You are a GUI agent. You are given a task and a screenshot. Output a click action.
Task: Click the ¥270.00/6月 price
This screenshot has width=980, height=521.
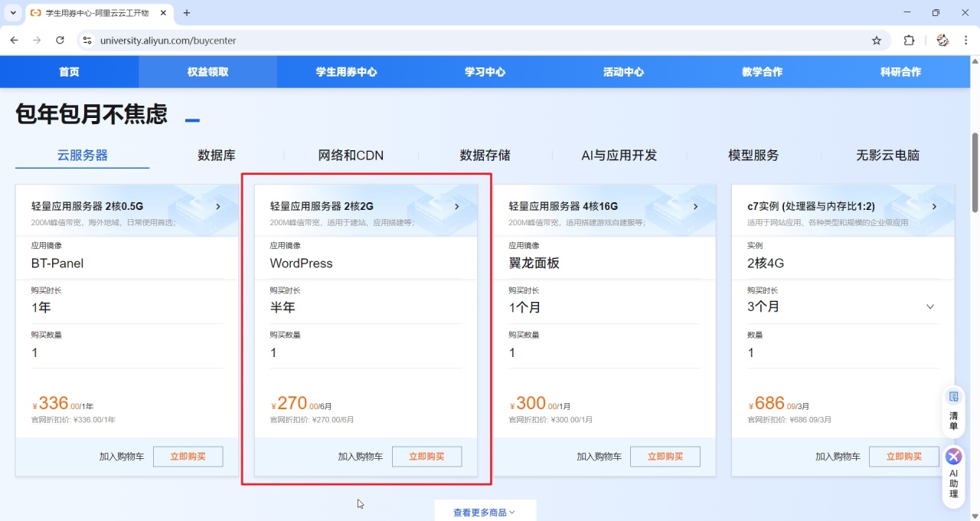point(302,404)
